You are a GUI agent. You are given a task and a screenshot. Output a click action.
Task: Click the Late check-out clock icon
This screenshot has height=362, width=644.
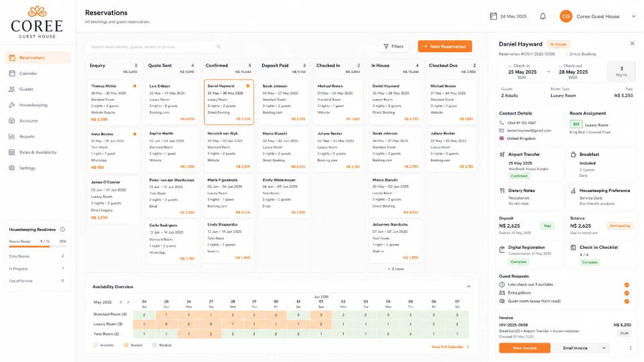tap(502, 285)
